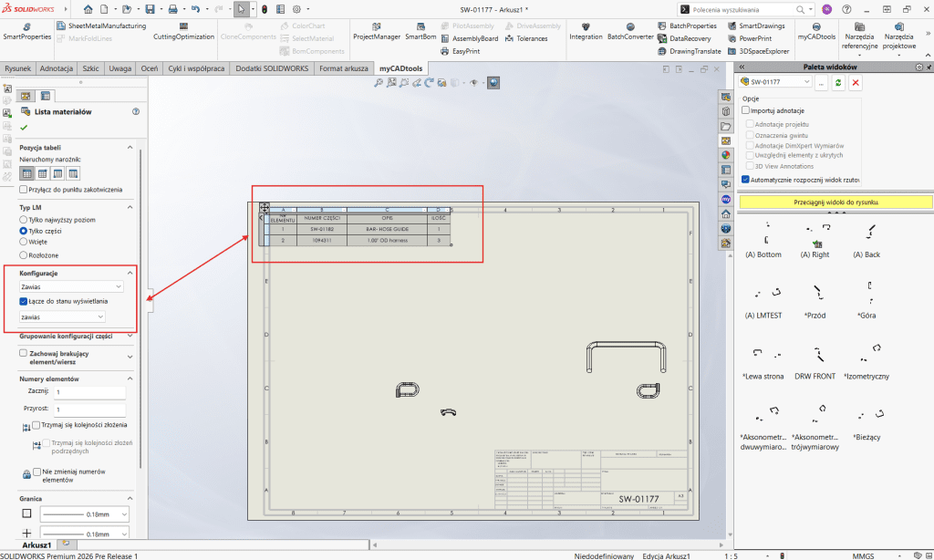Click the SmartProperties tool icon
The height and width of the screenshot is (560, 934).
click(x=26, y=26)
